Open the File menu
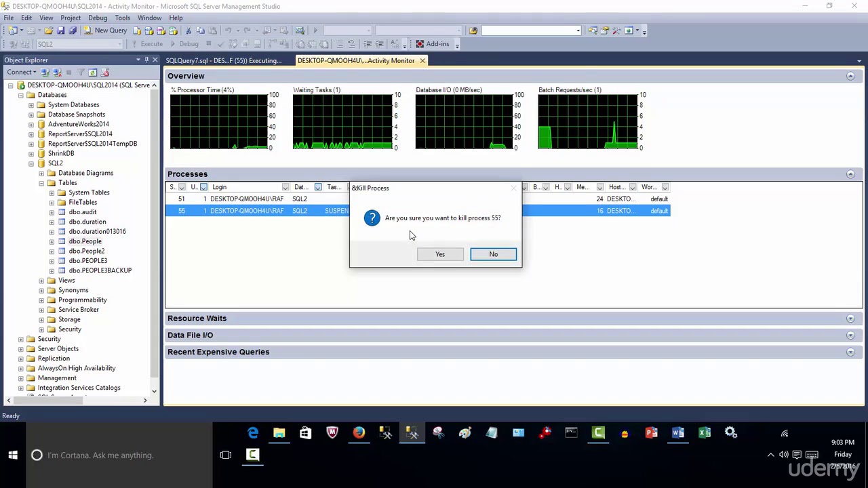The width and height of the screenshot is (868, 488). [9, 18]
